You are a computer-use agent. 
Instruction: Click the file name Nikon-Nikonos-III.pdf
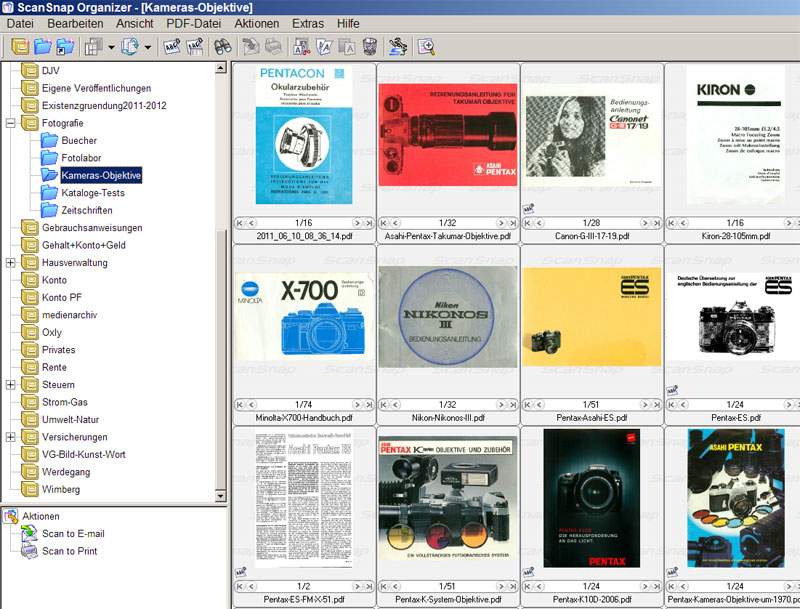tap(448, 418)
